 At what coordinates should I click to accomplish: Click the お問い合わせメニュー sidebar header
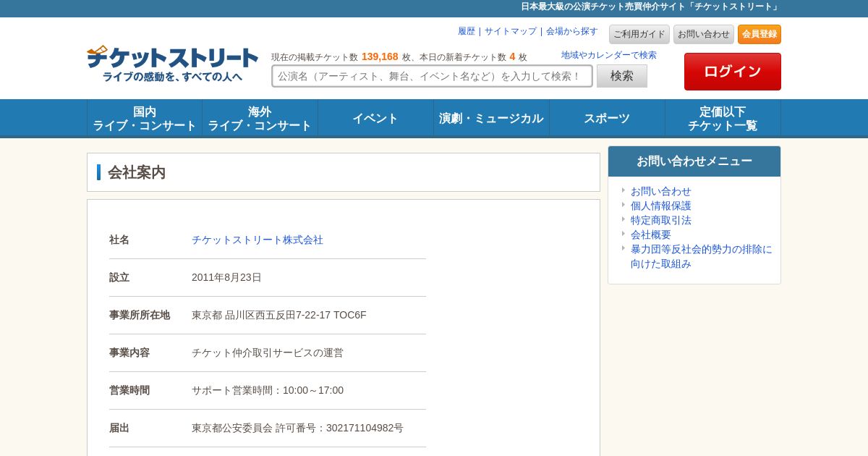tap(694, 161)
